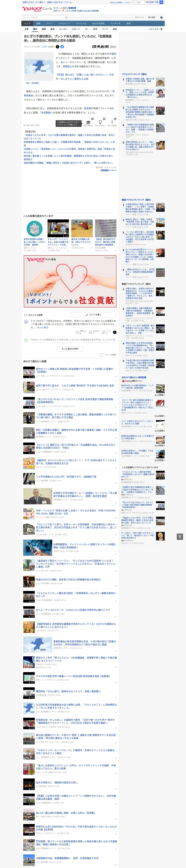Open スポーツ category sub-tab

(76, 29)
